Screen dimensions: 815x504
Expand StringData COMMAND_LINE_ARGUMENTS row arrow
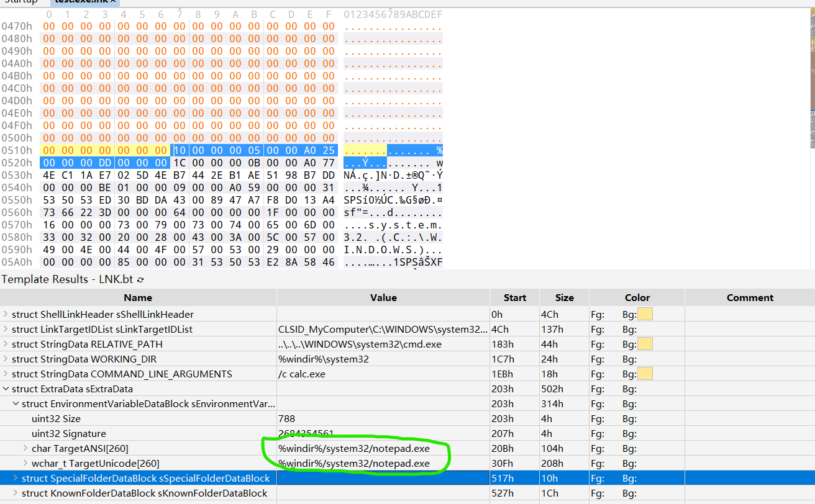coord(6,374)
